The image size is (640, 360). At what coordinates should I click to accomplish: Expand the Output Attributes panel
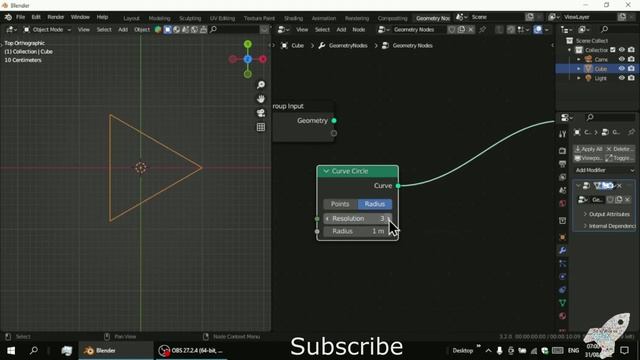(x=607, y=214)
